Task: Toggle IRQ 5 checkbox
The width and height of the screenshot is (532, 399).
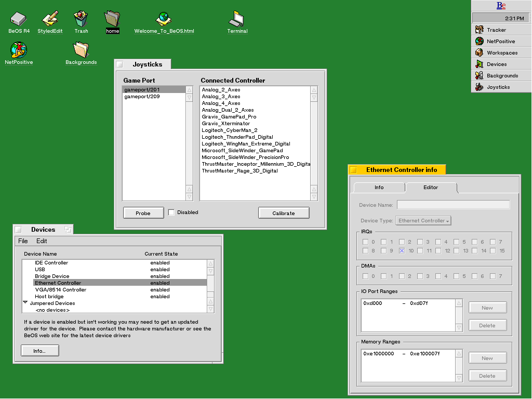Action: pos(456,242)
